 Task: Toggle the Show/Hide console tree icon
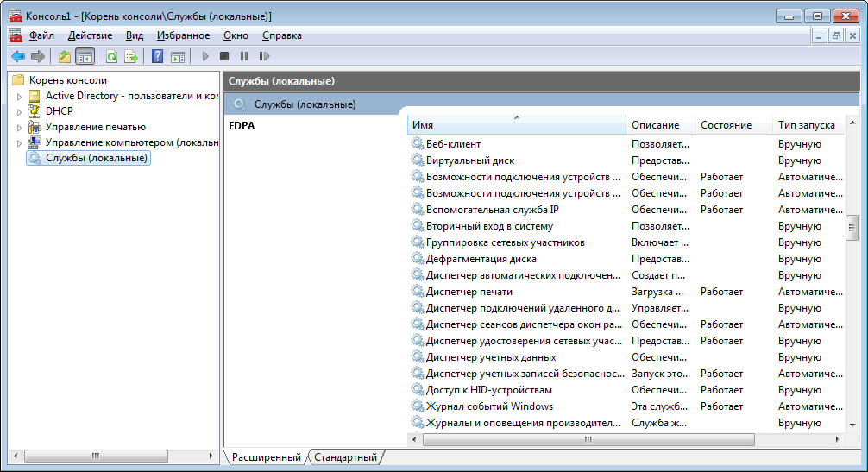pos(85,56)
